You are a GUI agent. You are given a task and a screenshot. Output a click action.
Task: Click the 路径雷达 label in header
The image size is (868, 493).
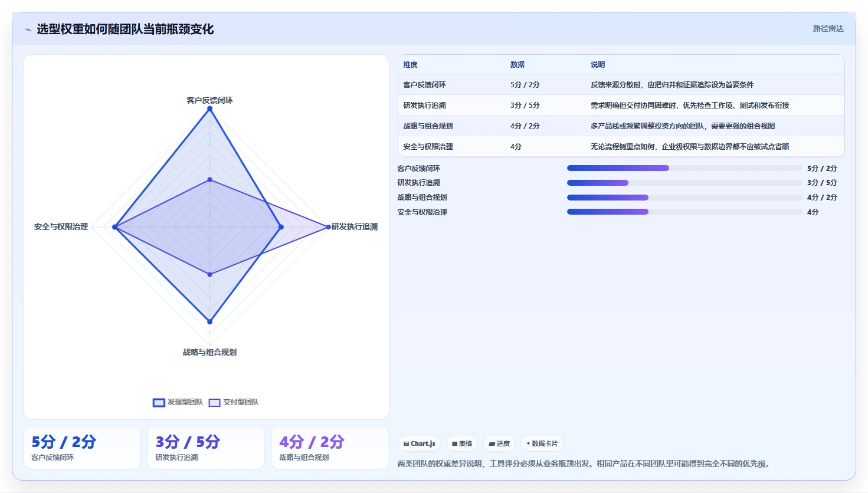(828, 28)
